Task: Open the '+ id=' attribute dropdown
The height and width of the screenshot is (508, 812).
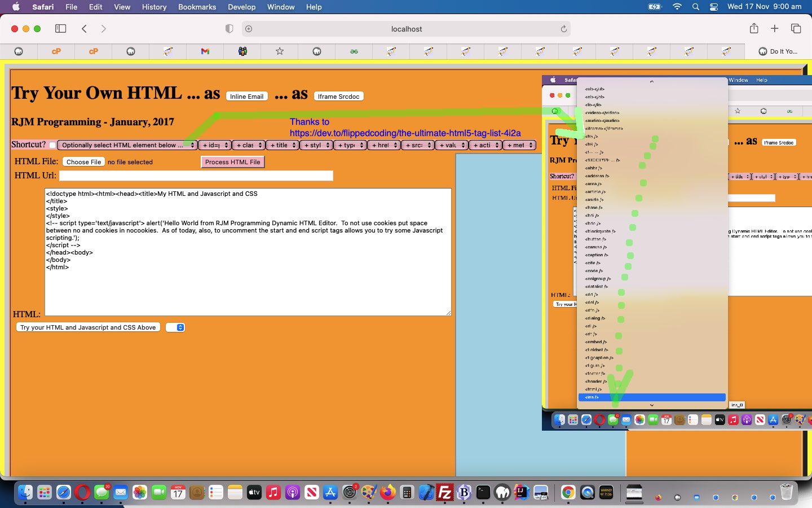Action: point(214,145)
